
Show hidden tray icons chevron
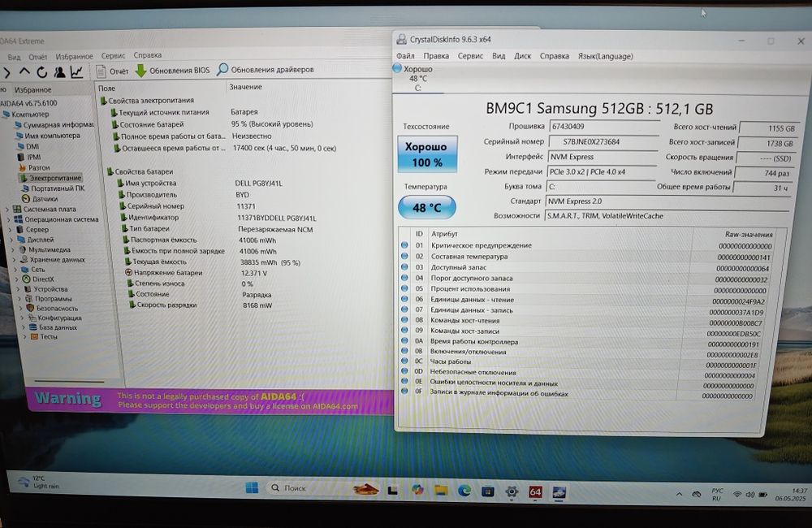(679, 495)
